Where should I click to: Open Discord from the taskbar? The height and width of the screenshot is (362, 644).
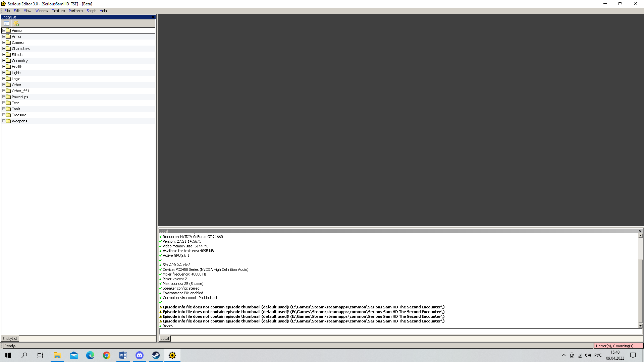point(140,355)
